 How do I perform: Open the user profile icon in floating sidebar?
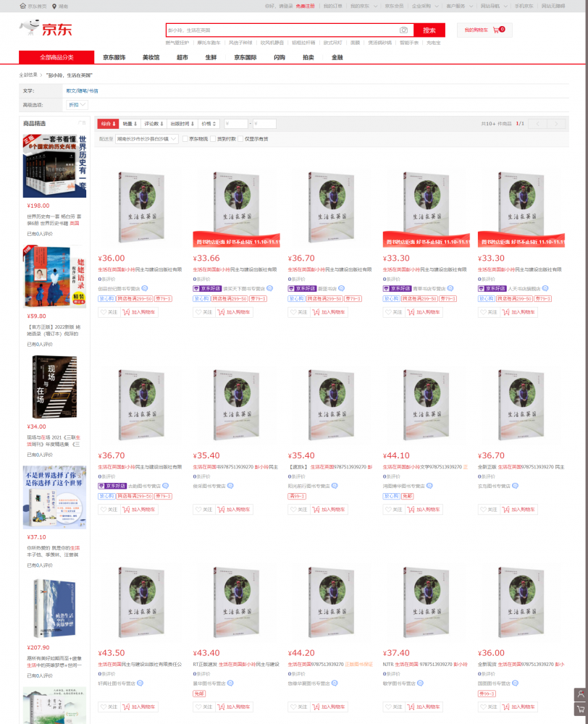coord(581,694)
